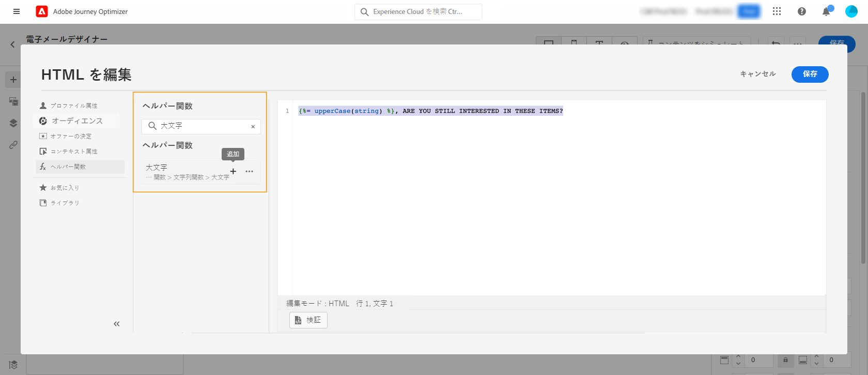Open the link icon in the left rail
The width and height of the screenshot is (868, 375).
(13, 145)
